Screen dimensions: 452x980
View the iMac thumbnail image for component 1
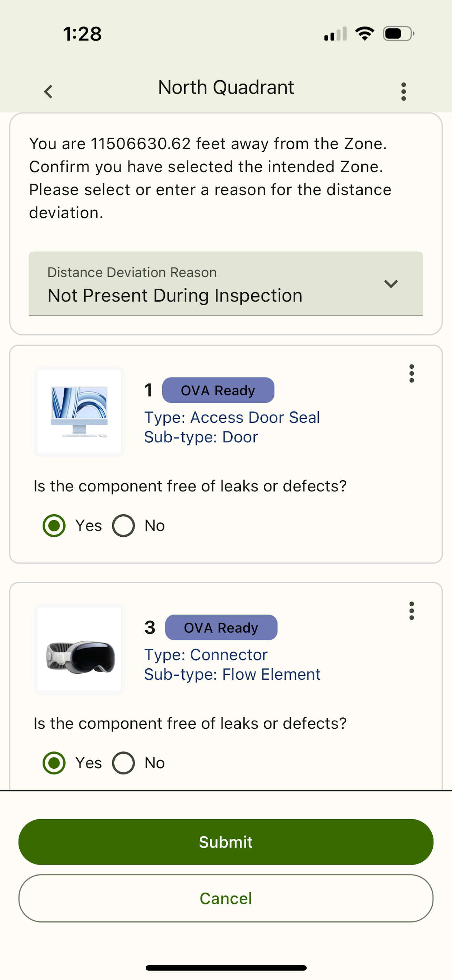(x=80, y=411)
